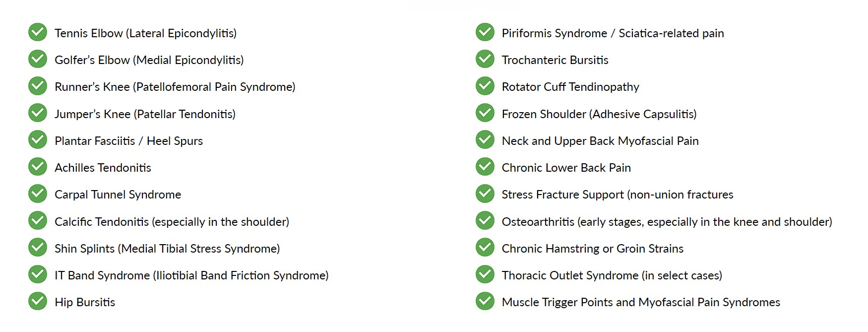Viewport: 868px width, 332px height.
Task: Select the green check beside Achilles Tendonitis
Action: (x=38, y=167)
